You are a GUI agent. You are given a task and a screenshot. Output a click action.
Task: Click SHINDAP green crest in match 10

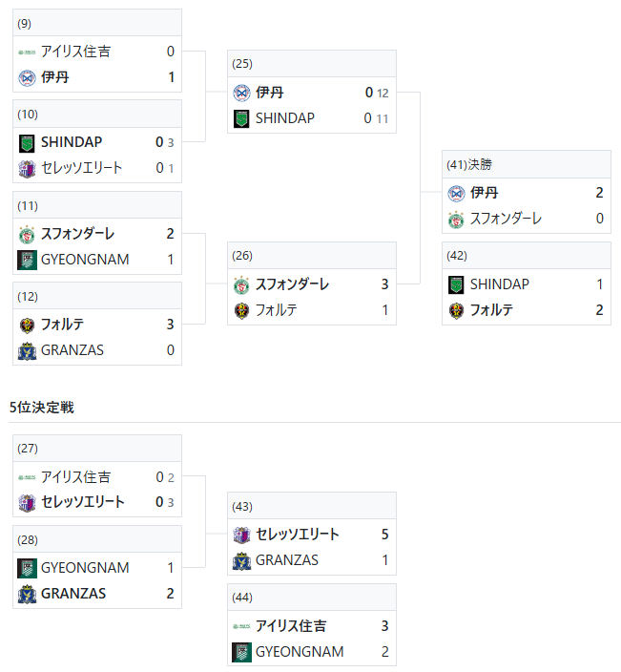click(27, 143)
